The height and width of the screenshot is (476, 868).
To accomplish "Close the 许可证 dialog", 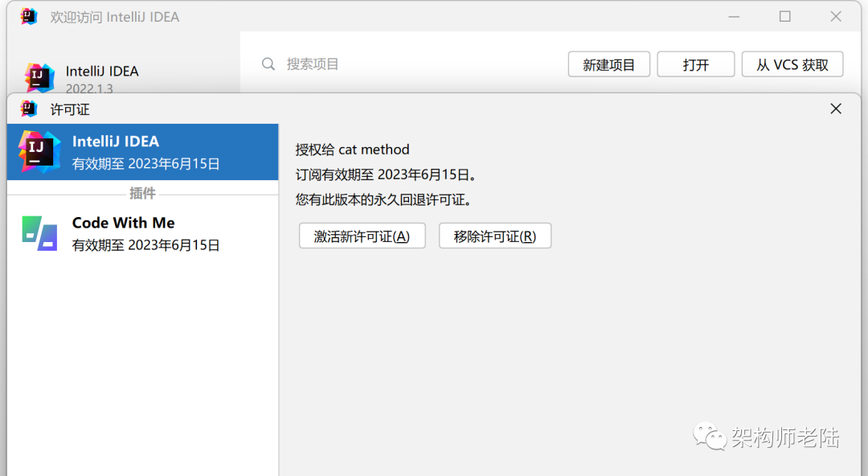I will (x=836, y=109).
